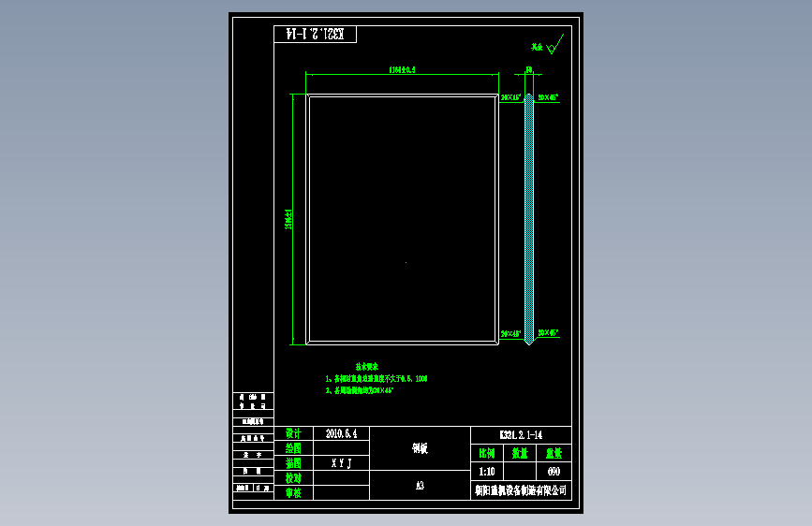Click the vertical dimension text on the left
The width and height of the screenshot is (812, 526).
point(288,219)
